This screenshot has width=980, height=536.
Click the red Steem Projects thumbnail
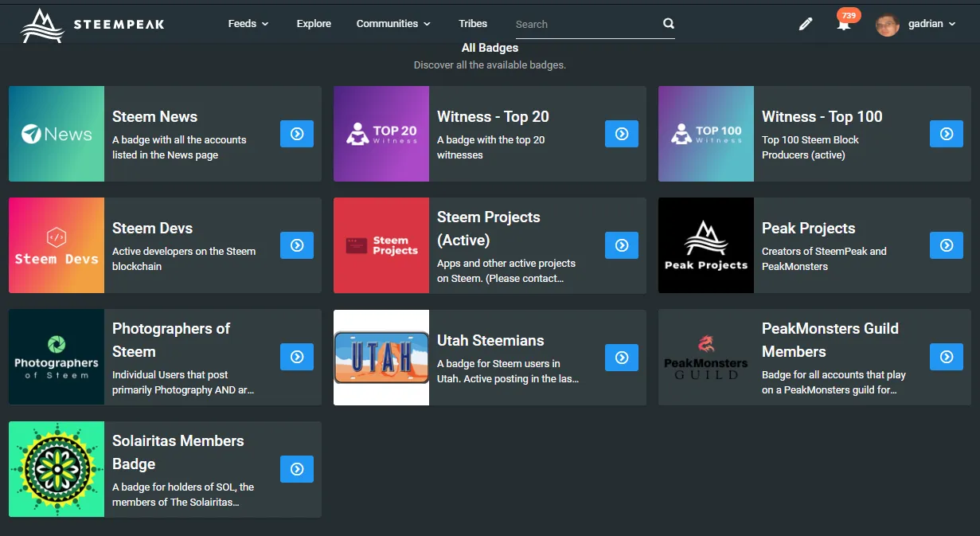pyautogui.click(x=381, y=245)
